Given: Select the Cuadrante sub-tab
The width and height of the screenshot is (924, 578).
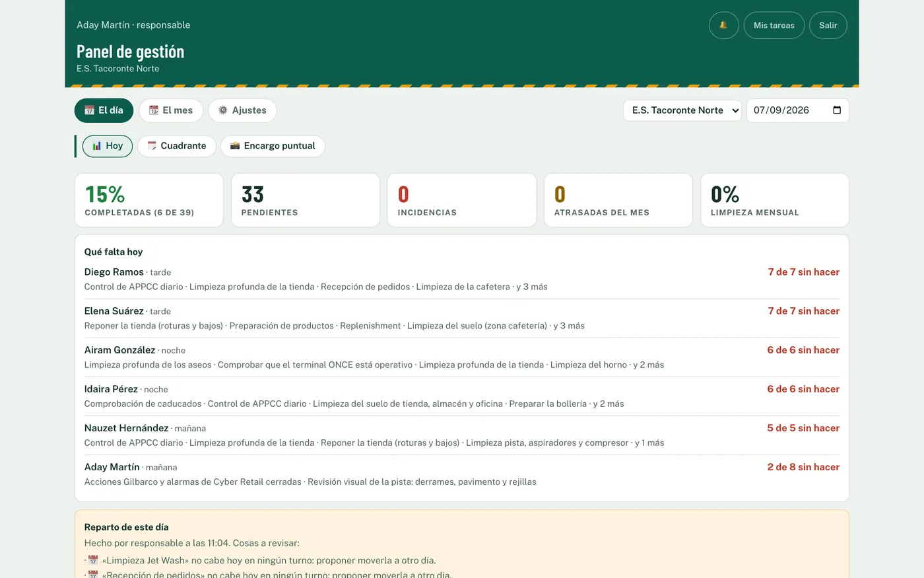Looking at the screenshot, I should click(x=177, y=146).
